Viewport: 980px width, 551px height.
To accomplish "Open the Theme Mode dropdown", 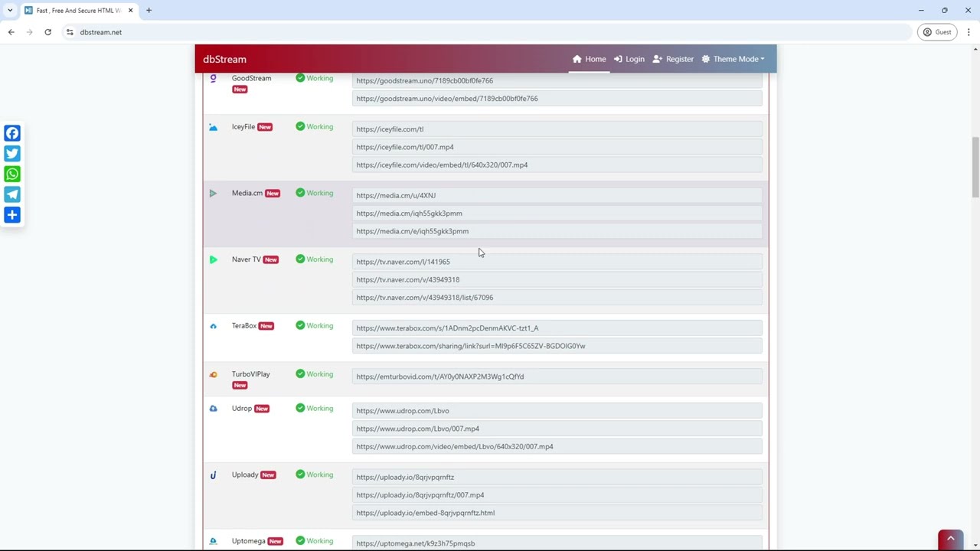I will click(733, 59).
